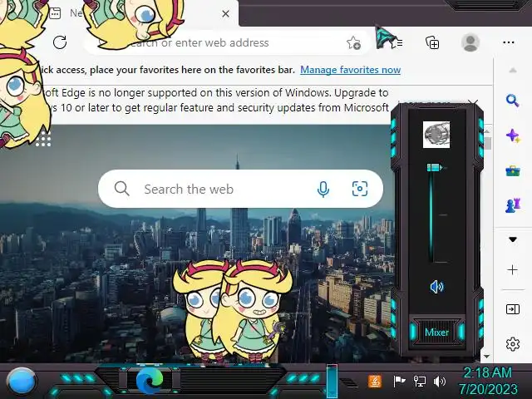Open the sidebar settings gear

pos(513,344)
